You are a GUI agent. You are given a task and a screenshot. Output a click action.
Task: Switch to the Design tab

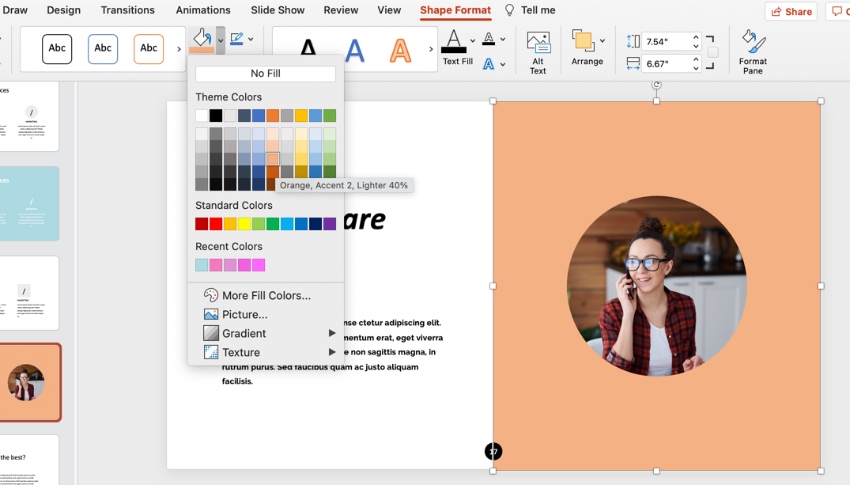click(x=63, y=10)
